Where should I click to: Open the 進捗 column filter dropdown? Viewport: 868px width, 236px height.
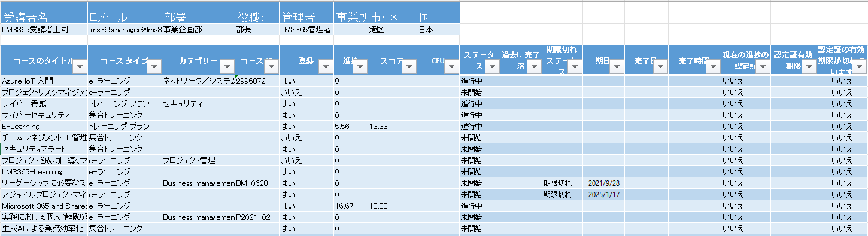coord(360,66)
